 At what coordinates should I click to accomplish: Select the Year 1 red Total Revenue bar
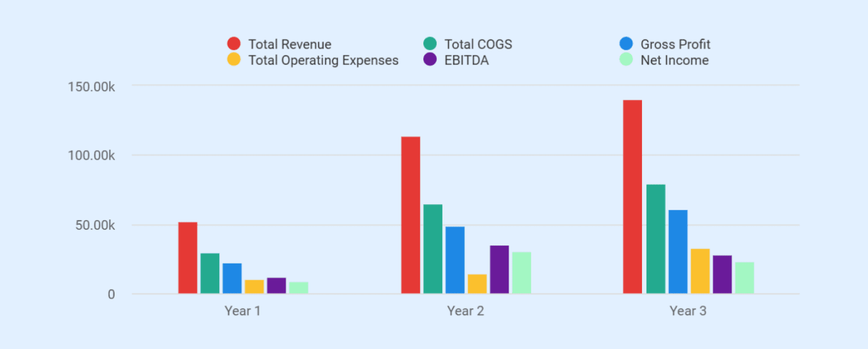(x=188, y=258)
